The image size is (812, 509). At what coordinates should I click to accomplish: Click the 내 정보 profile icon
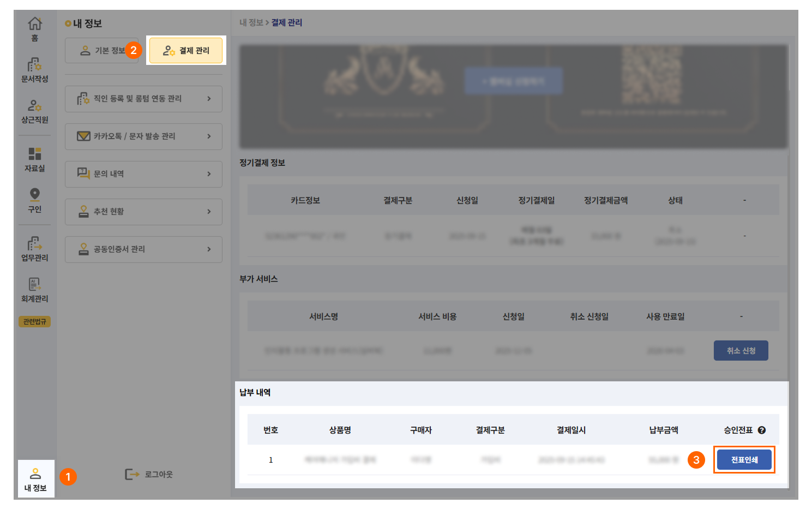click(35, 474)
